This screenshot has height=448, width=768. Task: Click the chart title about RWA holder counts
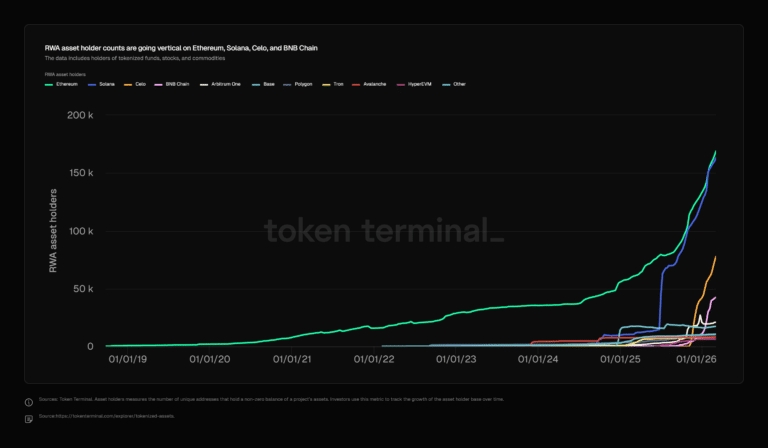[x=180, y=48]
